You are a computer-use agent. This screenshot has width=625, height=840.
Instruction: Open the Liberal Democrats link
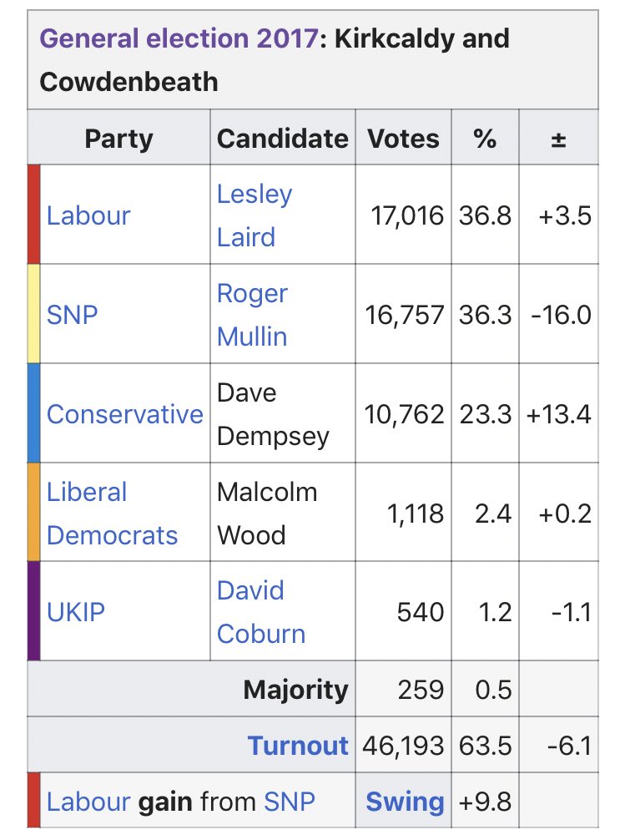coord(112,514)
